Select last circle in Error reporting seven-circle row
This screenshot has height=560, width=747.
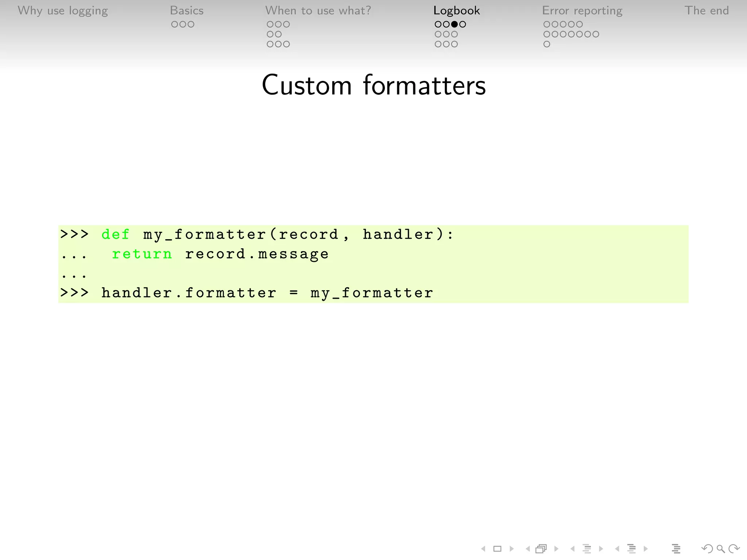[596, 34]
